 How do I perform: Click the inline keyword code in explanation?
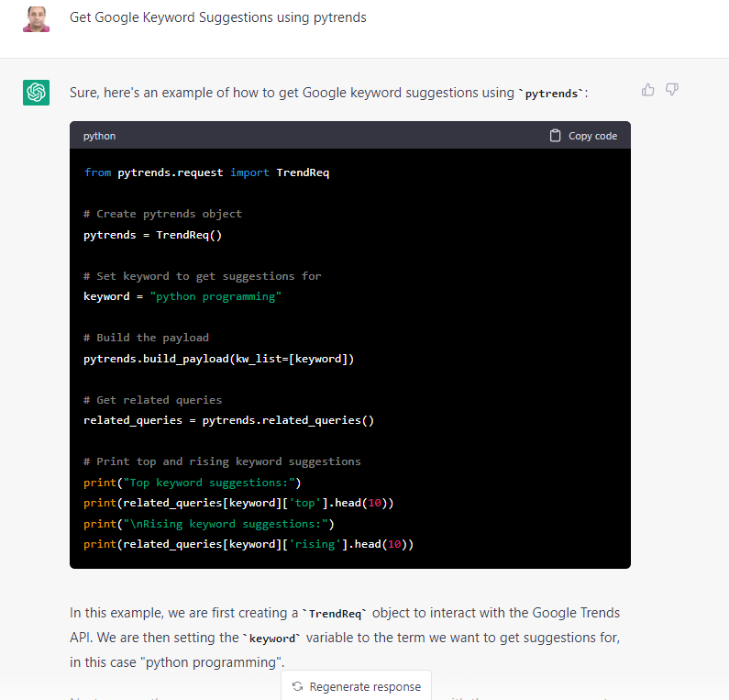tap(271, 639)
